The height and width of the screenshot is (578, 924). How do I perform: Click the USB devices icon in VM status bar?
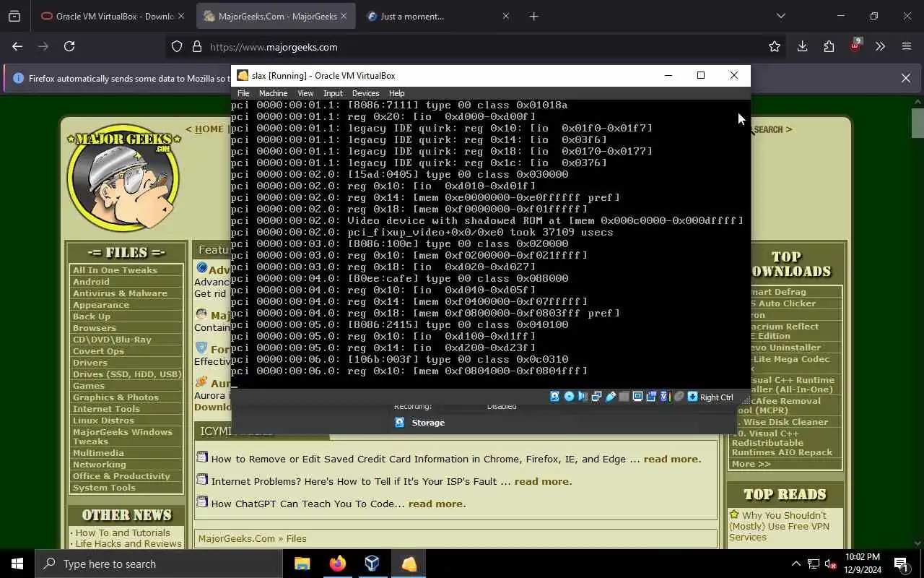(611, 397)
